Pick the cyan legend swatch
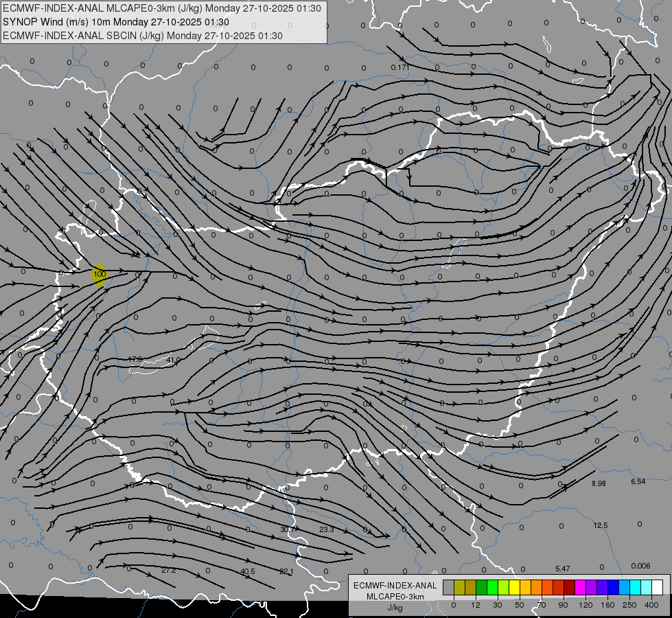The image size is (672, 618). tap(635, 587)
